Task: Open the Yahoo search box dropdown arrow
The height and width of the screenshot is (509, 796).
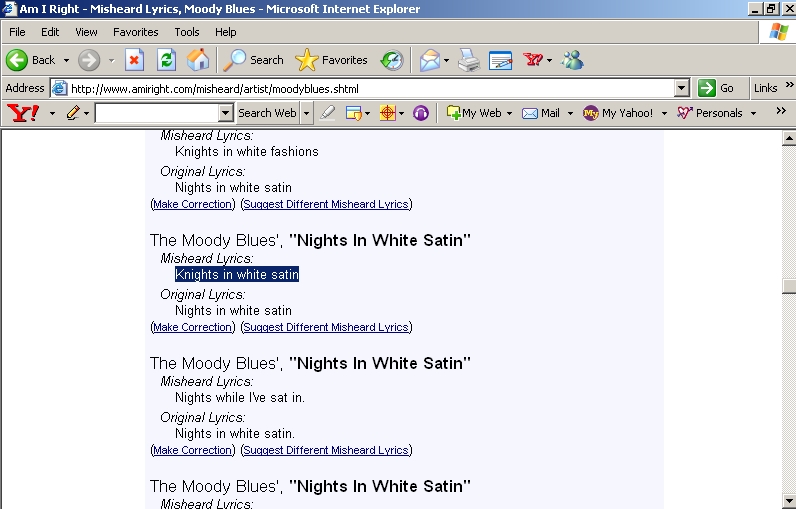Action: [x=226, y=113]
